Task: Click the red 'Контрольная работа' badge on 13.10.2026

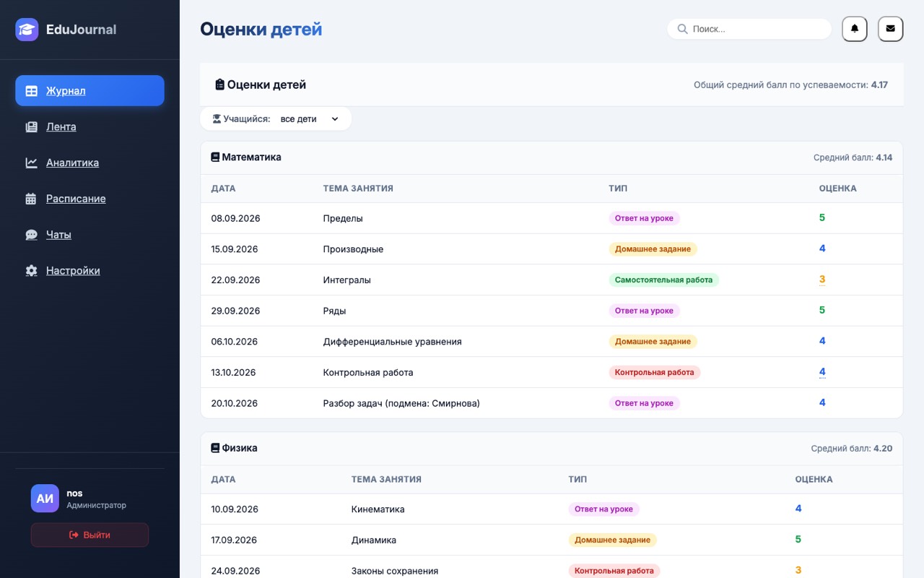Action: coord(654,372)
